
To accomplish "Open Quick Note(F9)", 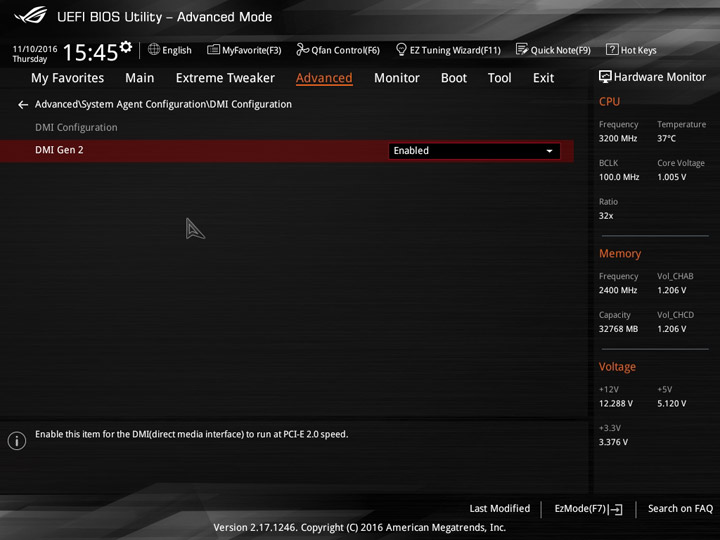I will [x=553, y=50].
